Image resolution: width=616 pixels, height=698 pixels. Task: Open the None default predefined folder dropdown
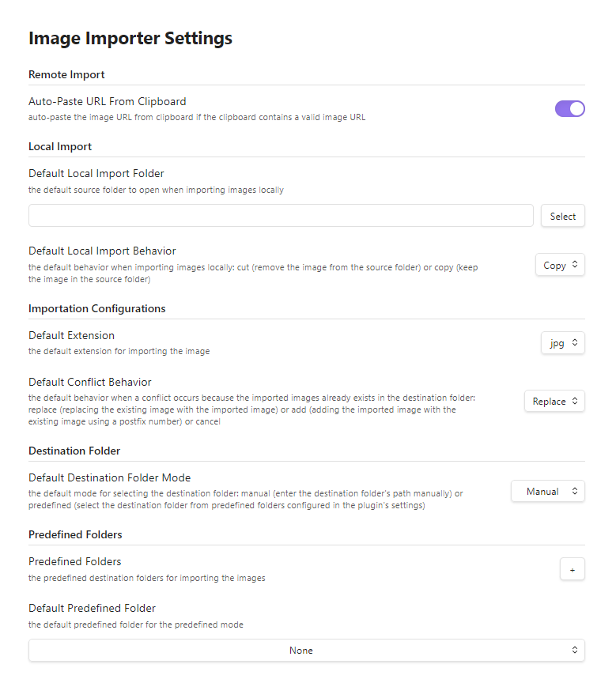click(307, 651)
